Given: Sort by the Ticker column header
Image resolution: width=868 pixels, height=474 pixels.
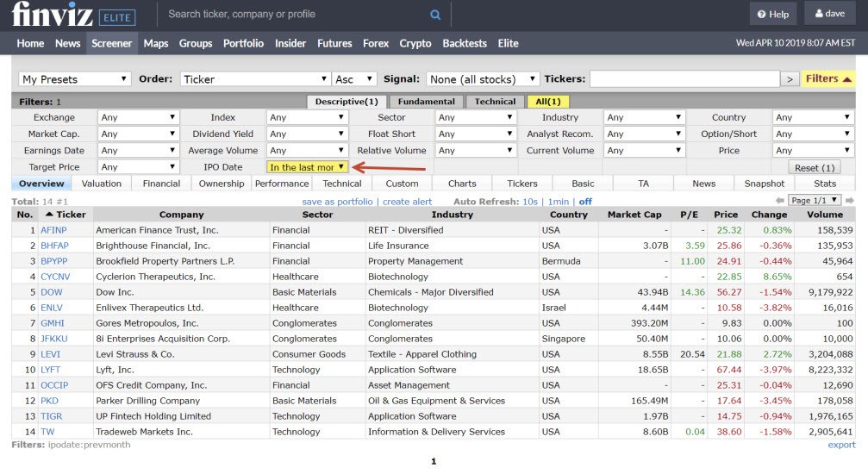Looking at the screenshot, I should pos(66,215).
